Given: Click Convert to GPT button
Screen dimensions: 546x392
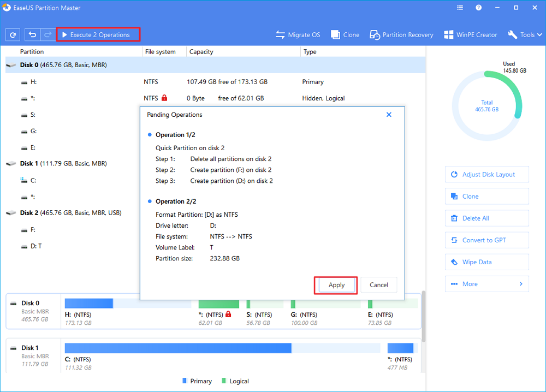Looking at the screenshot, I should [487, 240].
